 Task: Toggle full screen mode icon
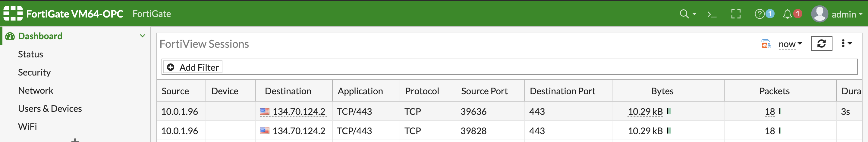pyautogui.click(x=736, y=14)
